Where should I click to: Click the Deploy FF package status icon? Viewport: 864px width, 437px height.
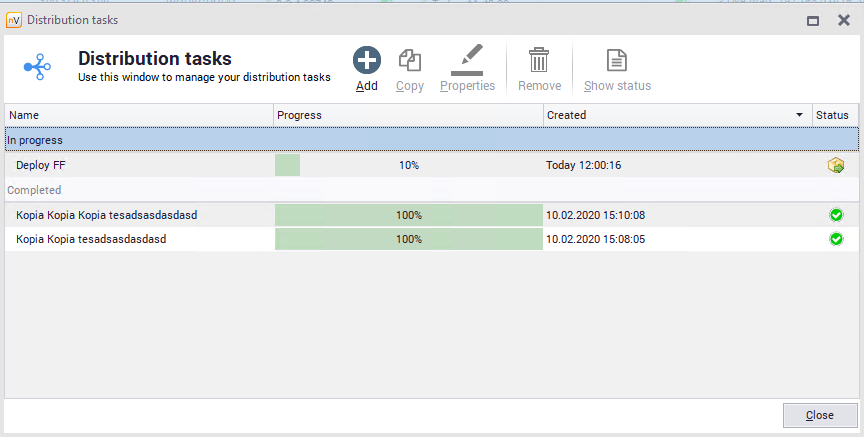836,166
